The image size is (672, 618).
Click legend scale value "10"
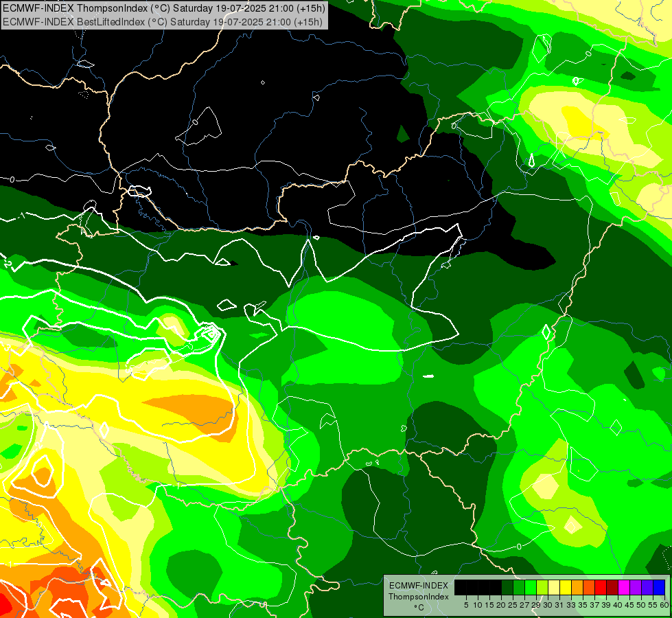[x=478, y=605]
